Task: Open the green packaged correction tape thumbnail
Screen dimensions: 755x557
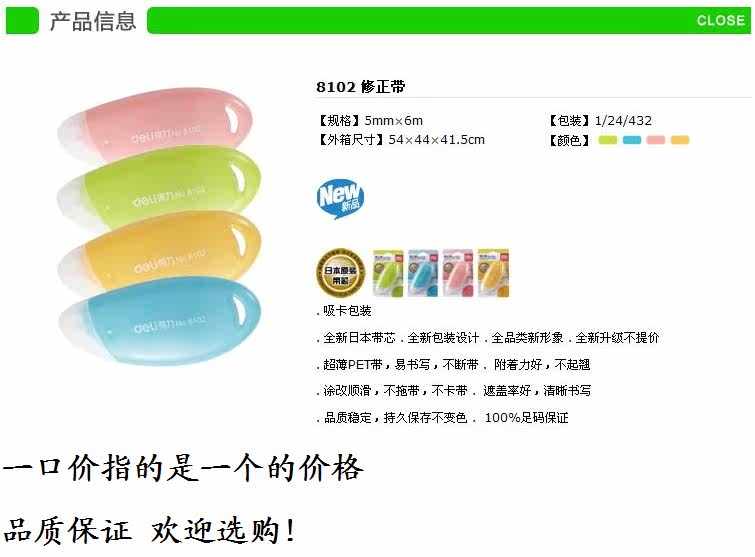Action: click(x=388, y=272)
